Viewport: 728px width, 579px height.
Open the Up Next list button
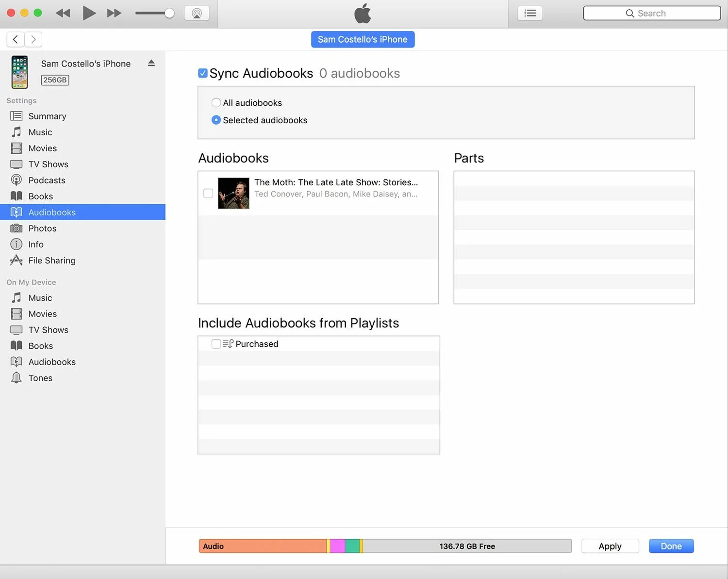point(530,13)
